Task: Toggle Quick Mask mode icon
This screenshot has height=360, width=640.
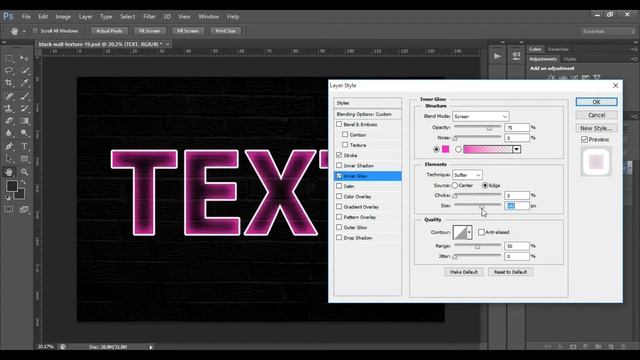Action: (9, 209)
